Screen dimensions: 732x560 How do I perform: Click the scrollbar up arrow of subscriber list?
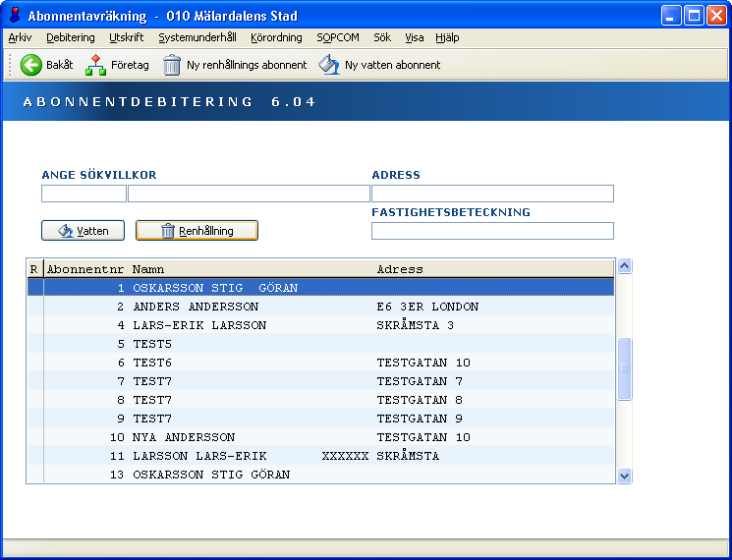624,266
